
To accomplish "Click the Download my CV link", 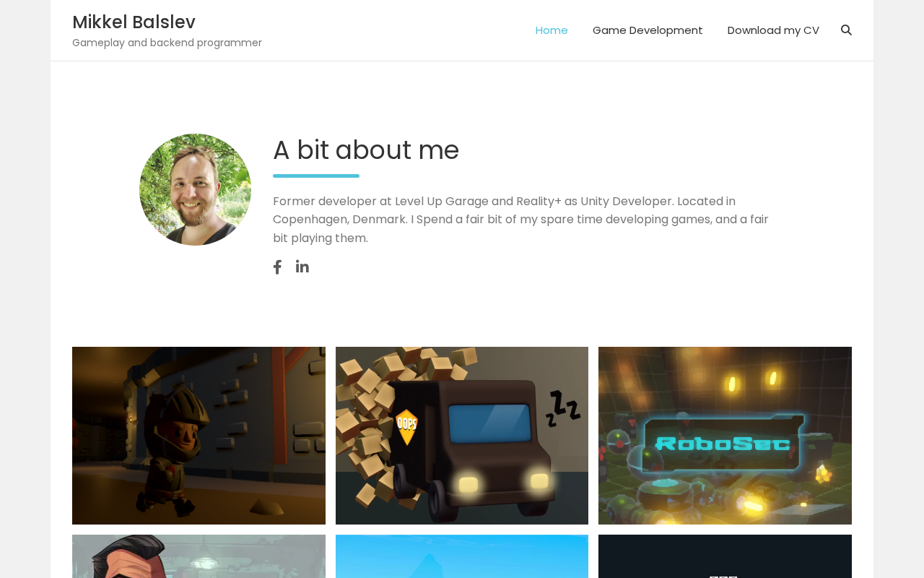I will point(773,30).
